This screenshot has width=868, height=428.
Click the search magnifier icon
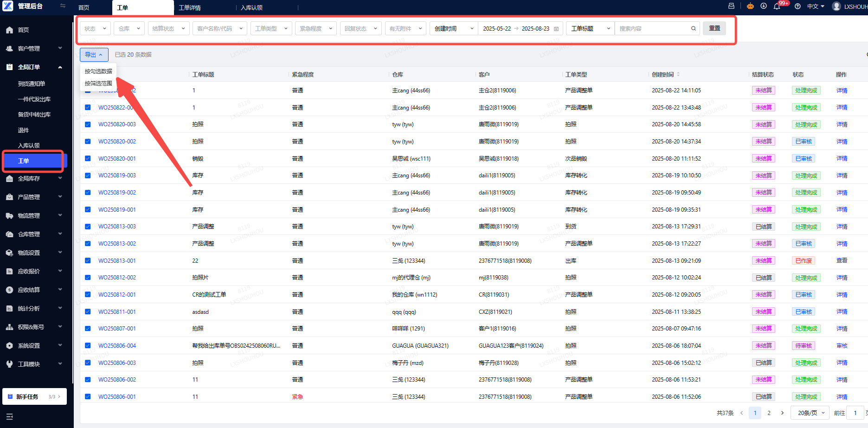pyautogui.click(x=694, y=28)
